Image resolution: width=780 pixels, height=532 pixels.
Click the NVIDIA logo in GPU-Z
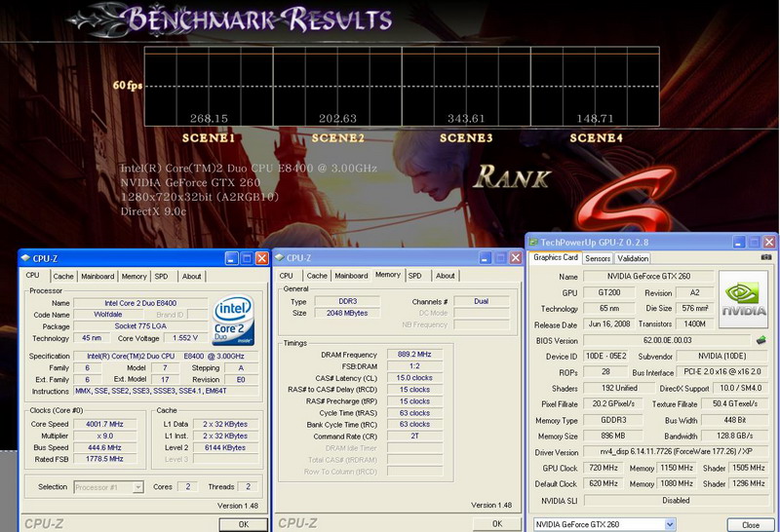pyautogui.click(x=743, y=299)
